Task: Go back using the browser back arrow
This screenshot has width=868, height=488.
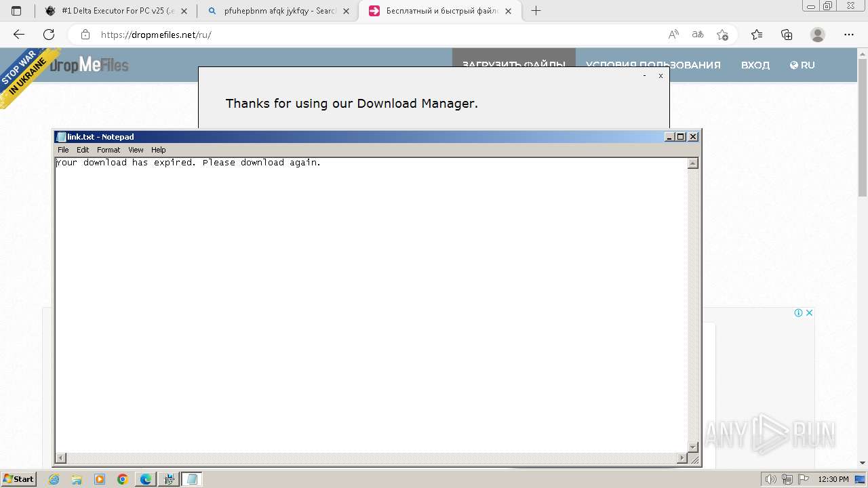Action: 19,35
